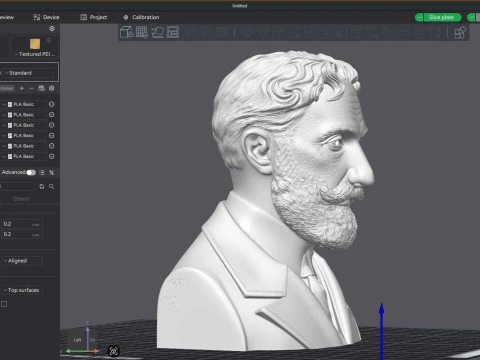Edit first PLA Basic filament preset
The width and height of the screenshot is (480, 360).
tap(51, 104)
